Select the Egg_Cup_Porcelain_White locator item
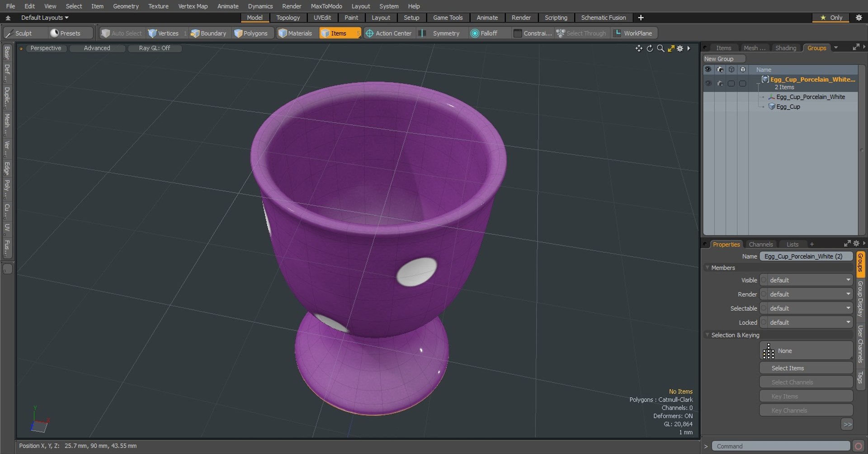 click(x=810, y=97)
